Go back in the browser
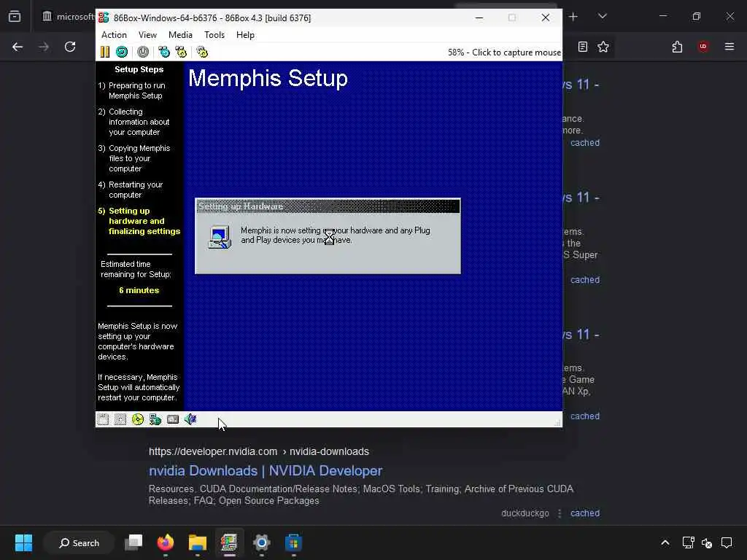This screenshot has width=747, height=560. click(x=18, y=47)
